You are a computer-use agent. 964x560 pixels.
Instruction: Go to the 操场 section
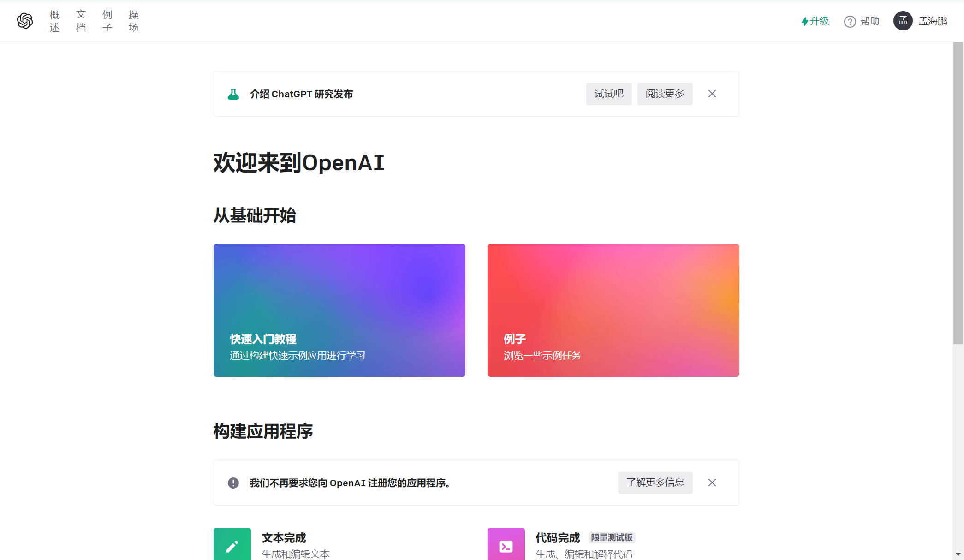point(133,21)
